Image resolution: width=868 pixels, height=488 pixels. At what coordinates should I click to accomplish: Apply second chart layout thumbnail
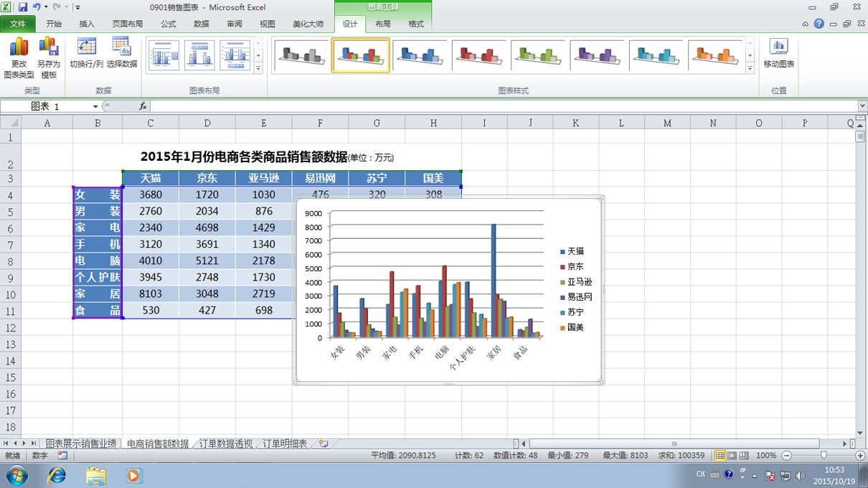(x=199, y=55)
